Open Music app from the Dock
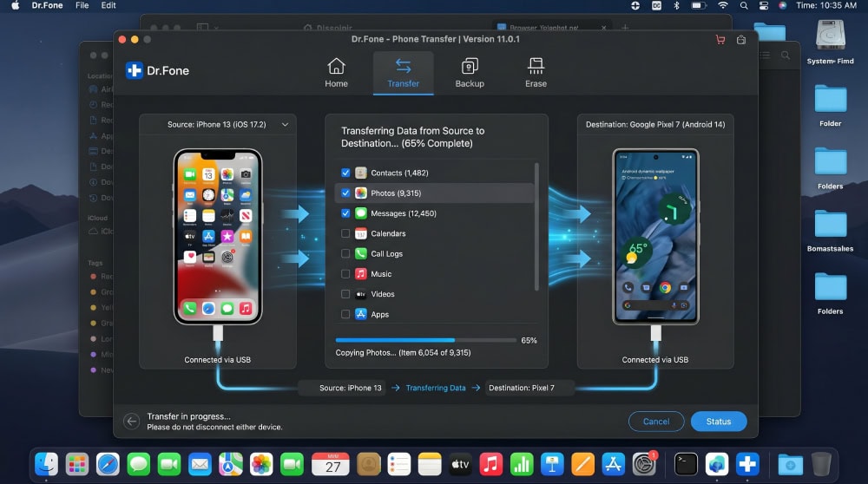Image resolution: width=868 pixels, height=484 pixels. pos(490,463)
